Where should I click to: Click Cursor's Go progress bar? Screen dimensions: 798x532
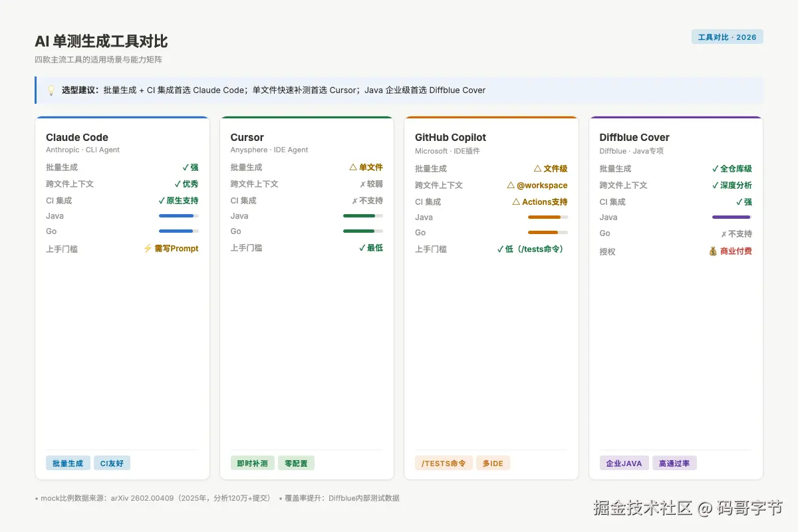(363, 231)
